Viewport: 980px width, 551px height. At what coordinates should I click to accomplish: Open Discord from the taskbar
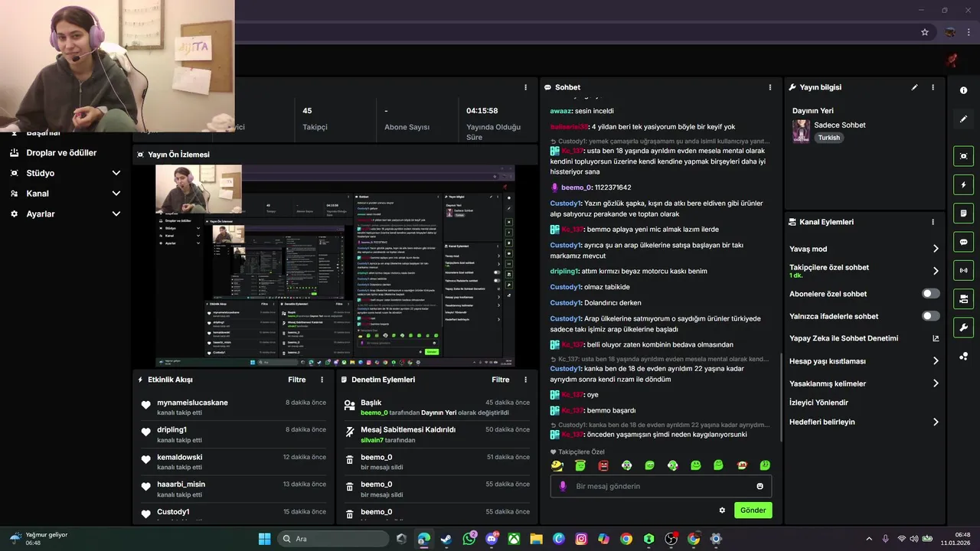coord(492,539)
